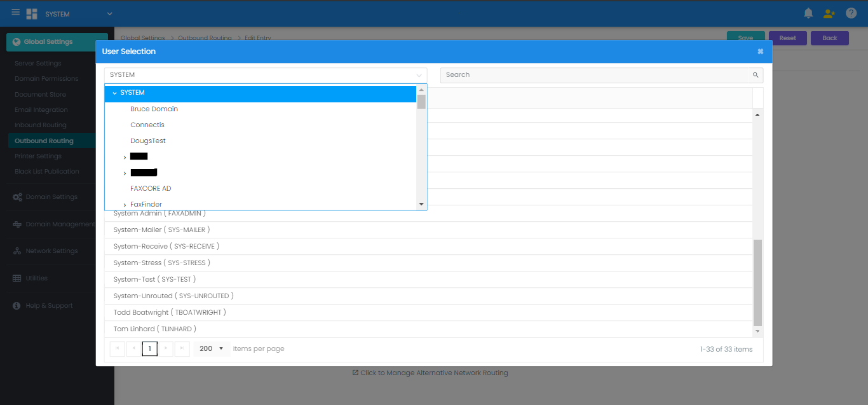Expand the FaxFinder tree node
Viewport: 868px width, 405px height.
coord(125,205)
